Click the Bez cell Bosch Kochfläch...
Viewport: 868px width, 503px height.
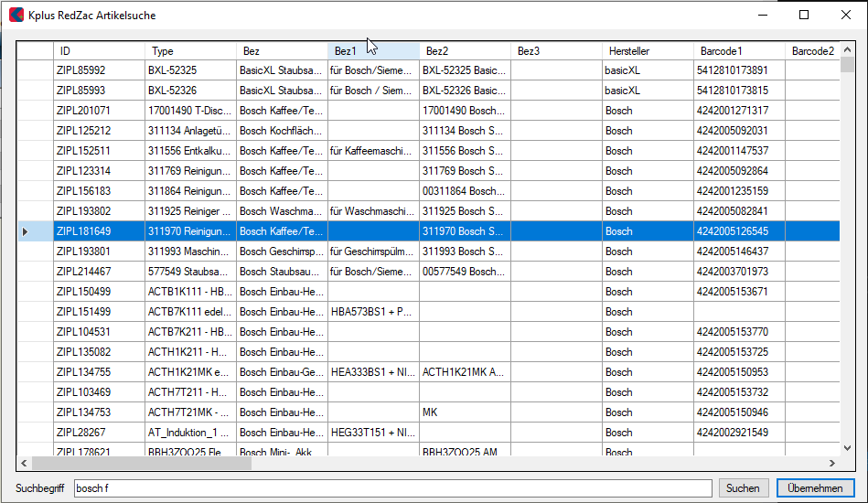tap(282, 131)
